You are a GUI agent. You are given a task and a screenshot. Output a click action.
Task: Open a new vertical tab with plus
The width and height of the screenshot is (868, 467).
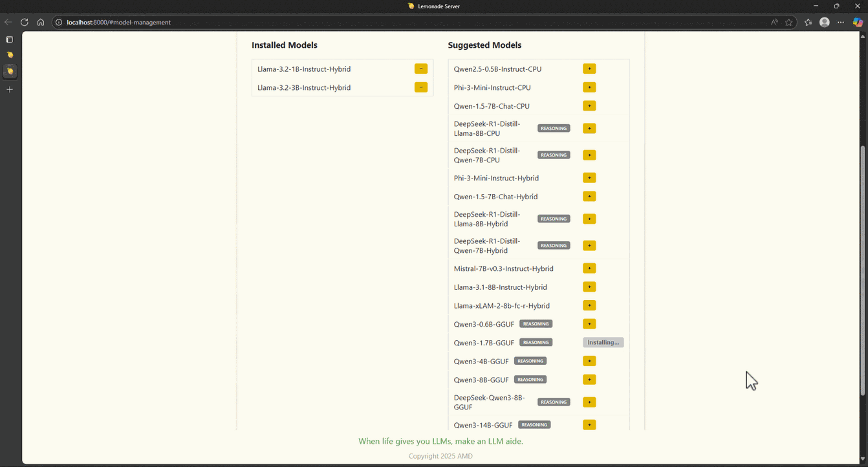[10, 89]
